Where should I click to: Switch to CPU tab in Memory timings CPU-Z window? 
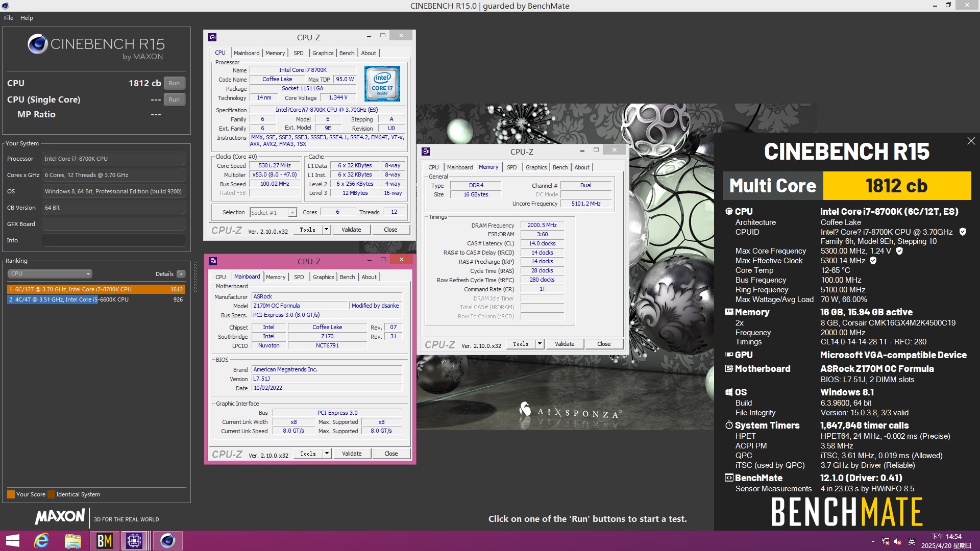[433, 167]
